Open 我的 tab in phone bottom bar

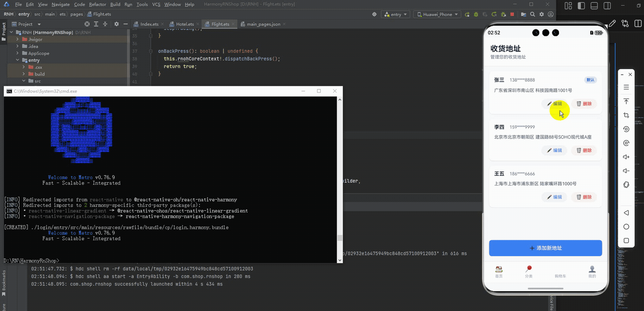[x=592, y=272]
